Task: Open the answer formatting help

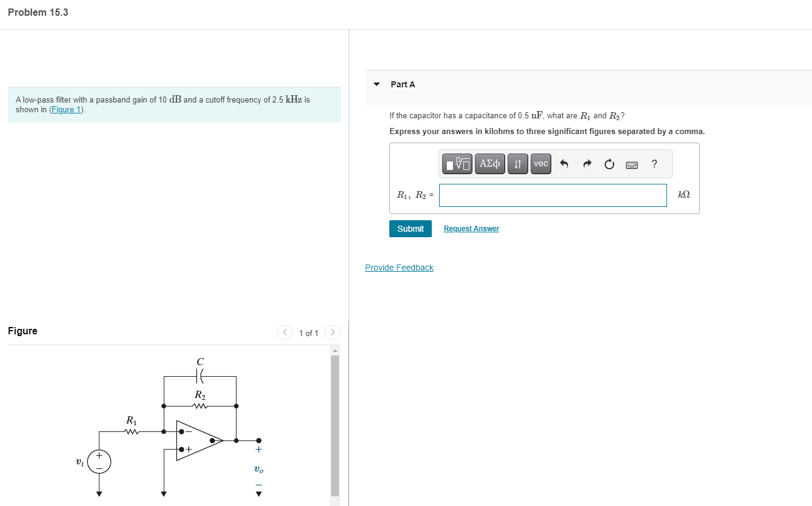Action: (654, 164)
